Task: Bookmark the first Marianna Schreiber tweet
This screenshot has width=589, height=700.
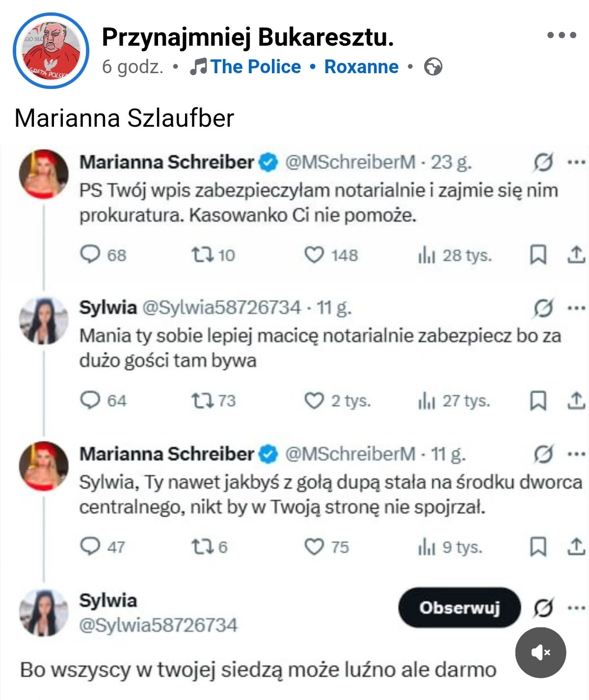Action: tap(538, 254)
